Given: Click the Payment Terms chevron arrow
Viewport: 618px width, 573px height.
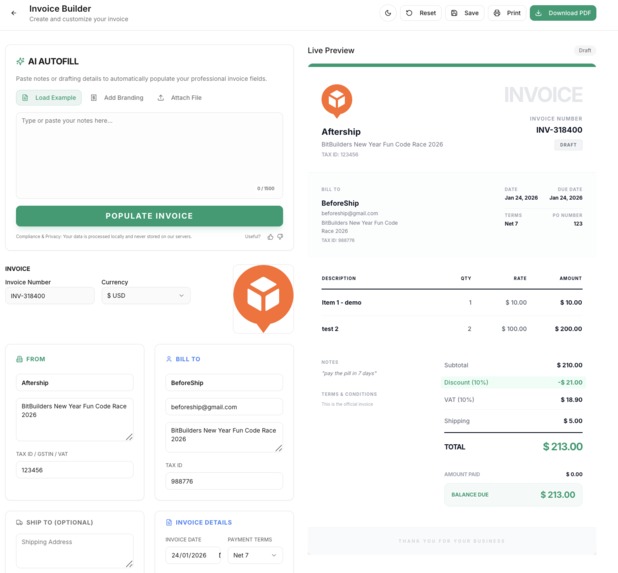Looking at the screenshot, I should [x=274, y=555].
